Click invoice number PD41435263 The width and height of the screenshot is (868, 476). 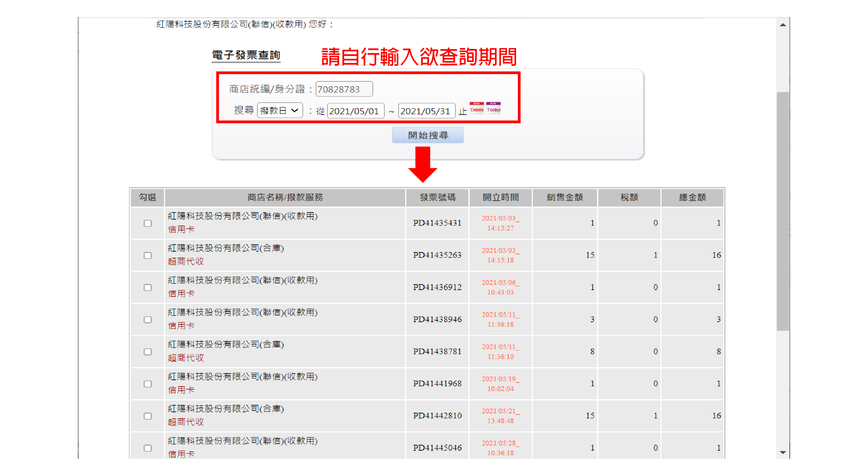coord(437,255)
